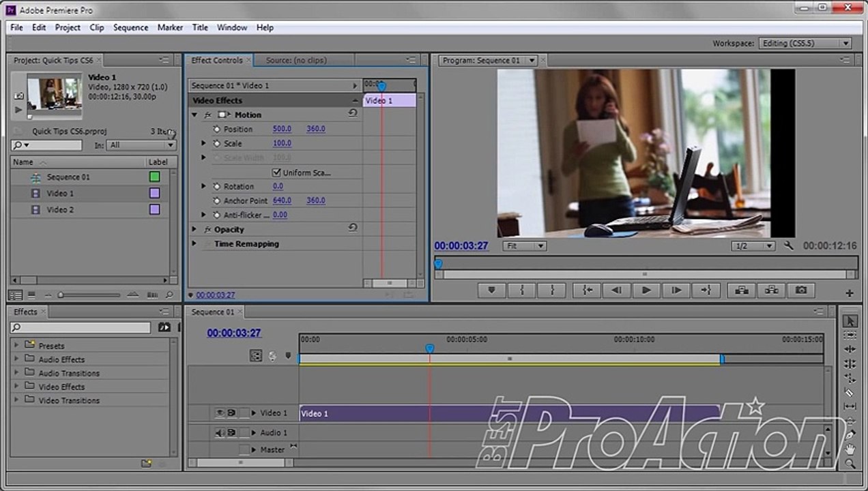The image size is (868, 491).
Task: Reset the Opacity effect
Action: pyautogui.click(x=353, y=229)
